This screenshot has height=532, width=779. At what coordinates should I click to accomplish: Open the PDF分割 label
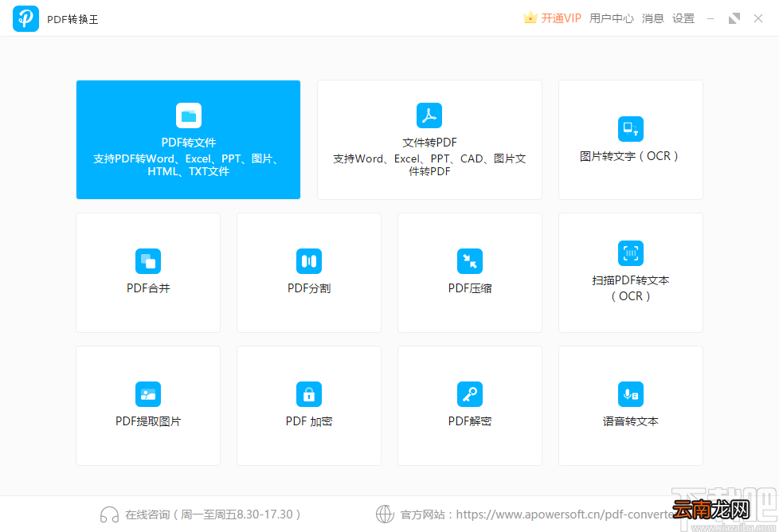(x=309, y=288)
